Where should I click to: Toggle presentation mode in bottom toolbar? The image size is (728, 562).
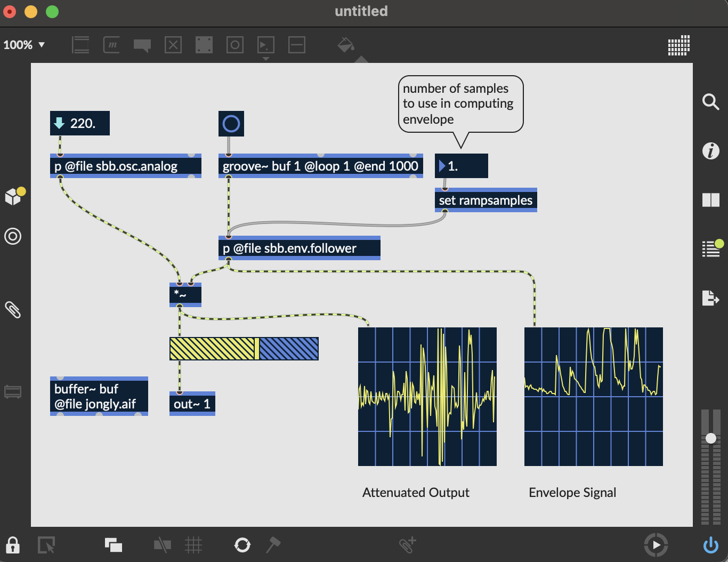(x=113, y=545)
